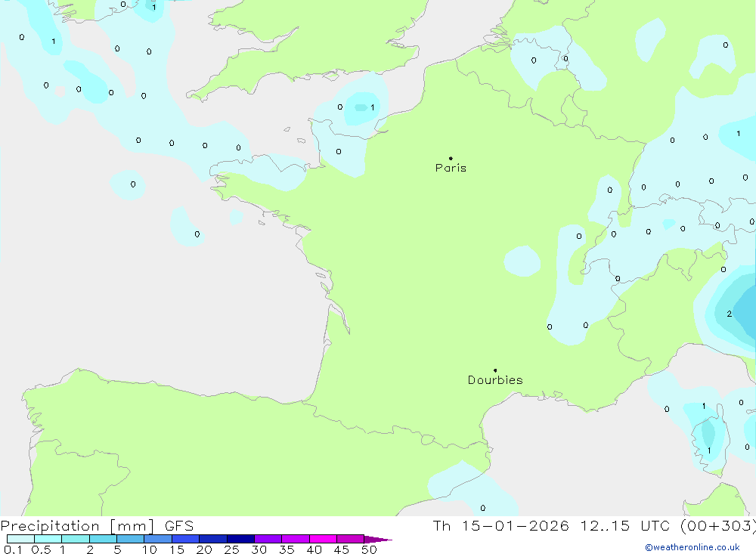756x554 pixels.
Task: Click the 25 to 30 mm dark blue swatch
Action: 240,539
